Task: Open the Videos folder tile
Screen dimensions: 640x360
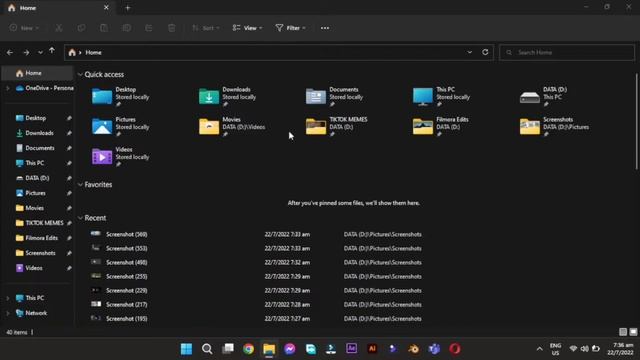Action: coord(120,157)
